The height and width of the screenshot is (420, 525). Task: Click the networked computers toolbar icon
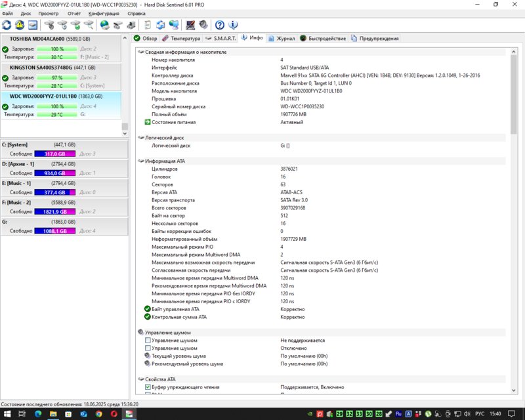(x=174, y=25)
